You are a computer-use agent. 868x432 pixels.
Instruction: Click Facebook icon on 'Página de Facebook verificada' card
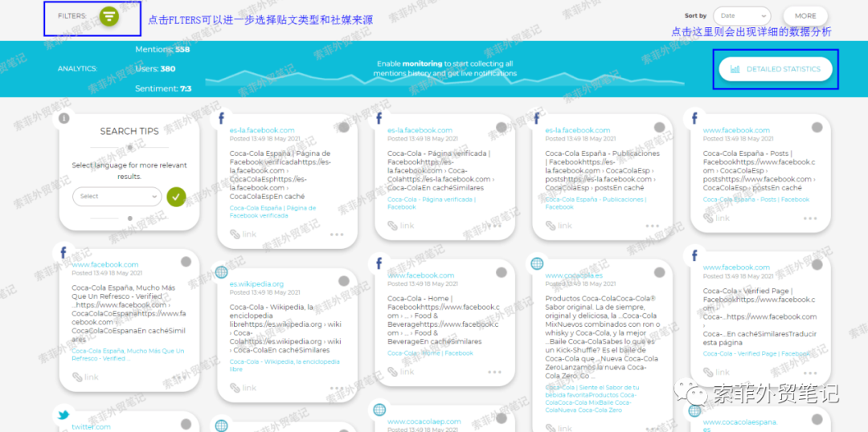(x=222, y=118)
